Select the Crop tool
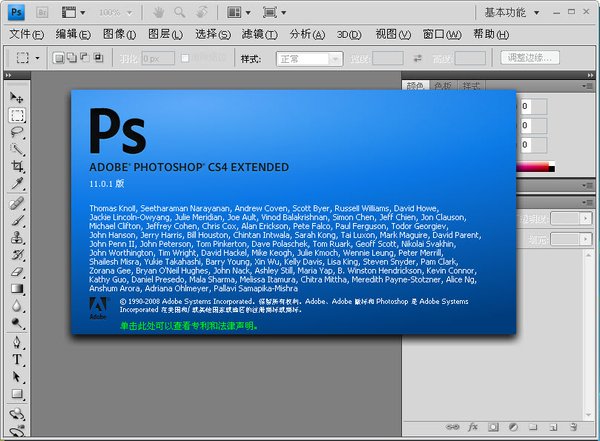 pos(17,167)
